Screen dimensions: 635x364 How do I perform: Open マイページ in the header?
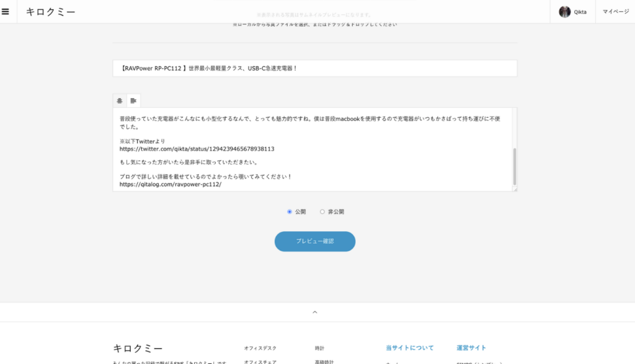tap(616, 12)
